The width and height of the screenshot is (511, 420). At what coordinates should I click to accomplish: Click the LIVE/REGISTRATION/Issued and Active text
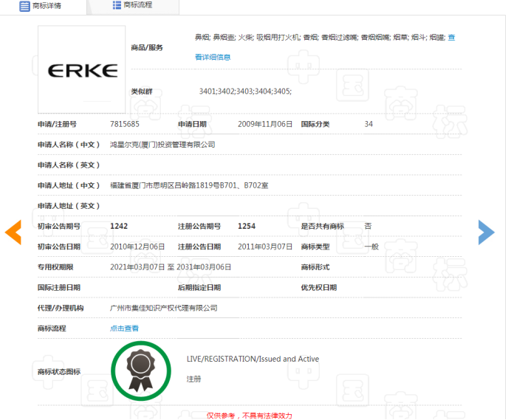[253, 359]
